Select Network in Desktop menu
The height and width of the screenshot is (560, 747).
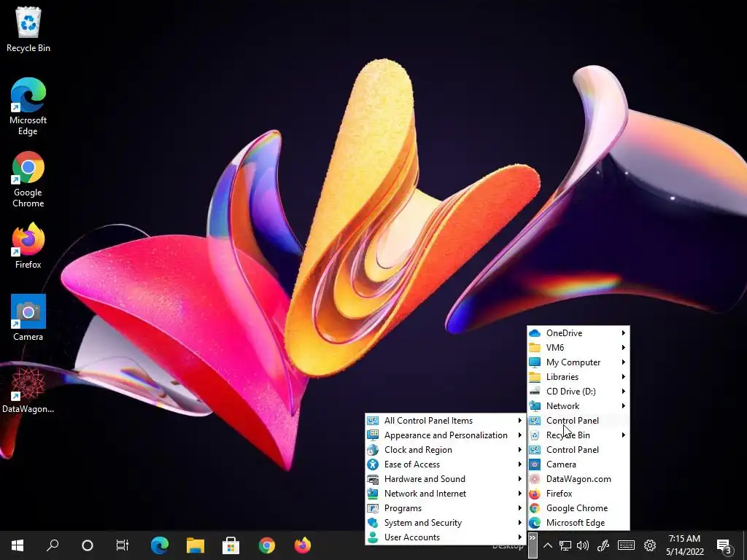click(578, 406)
